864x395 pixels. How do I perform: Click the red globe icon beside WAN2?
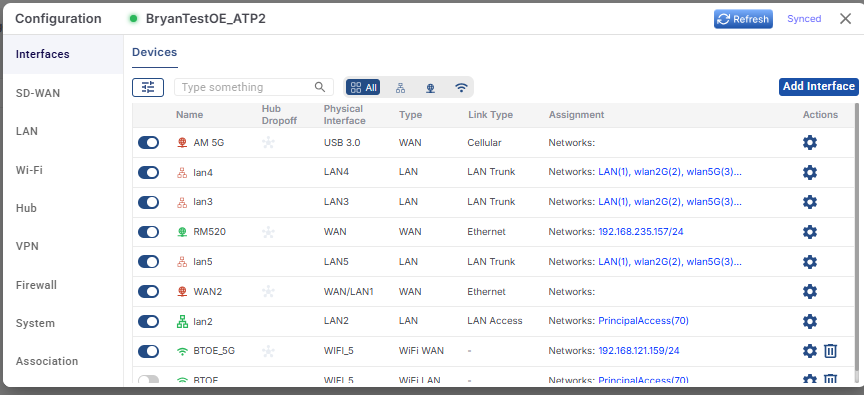click(x=182, y=291)
